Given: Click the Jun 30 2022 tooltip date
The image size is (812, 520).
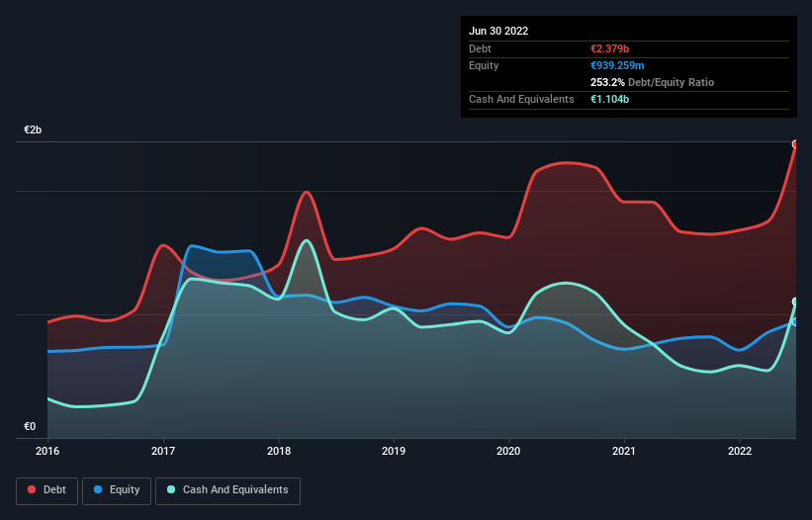Looking at the screenshot, I should 498,31.
